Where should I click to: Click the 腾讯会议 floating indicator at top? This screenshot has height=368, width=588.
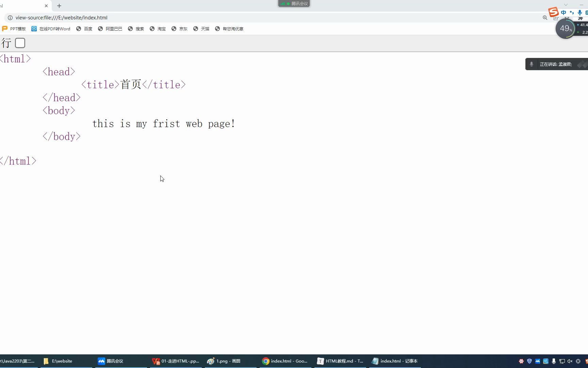point(294,4)
